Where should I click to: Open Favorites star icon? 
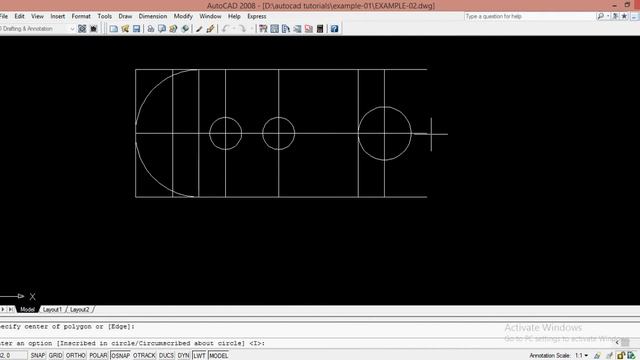point(624,16)
